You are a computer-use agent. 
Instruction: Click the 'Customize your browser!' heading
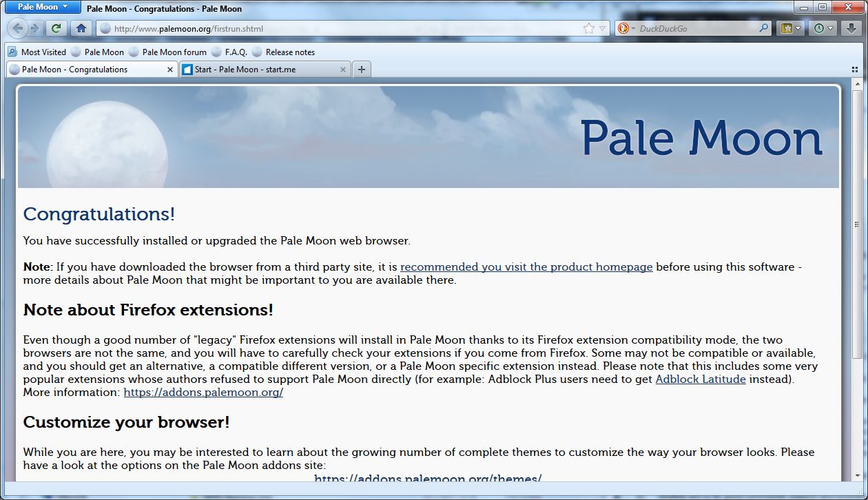click(126, 422)
